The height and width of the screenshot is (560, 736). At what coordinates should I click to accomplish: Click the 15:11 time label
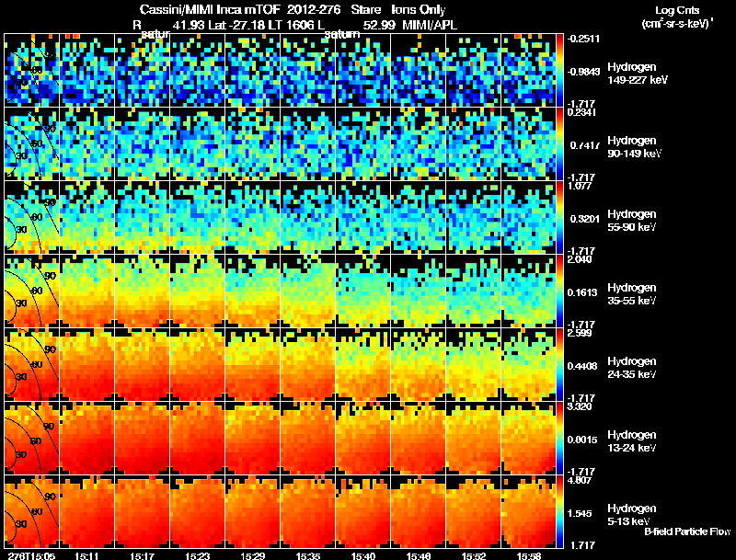(x=86, y=555)
